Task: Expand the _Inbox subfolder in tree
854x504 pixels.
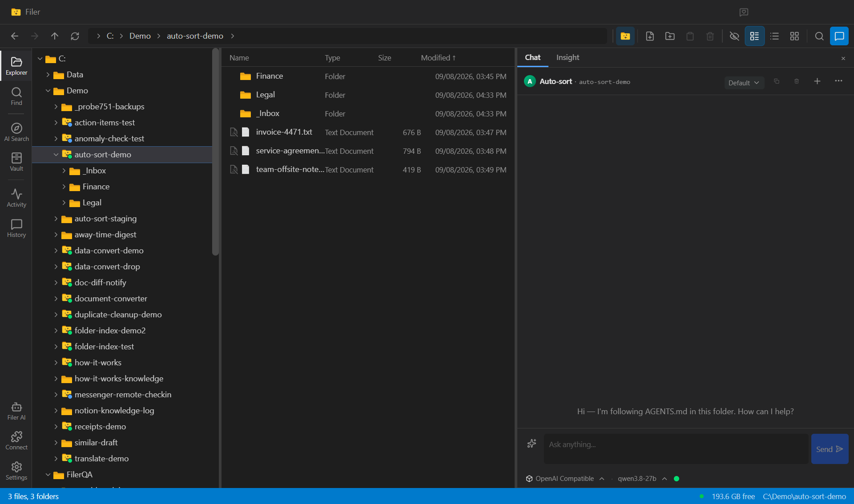Action: pyautogui.click(x=64, y=171)
